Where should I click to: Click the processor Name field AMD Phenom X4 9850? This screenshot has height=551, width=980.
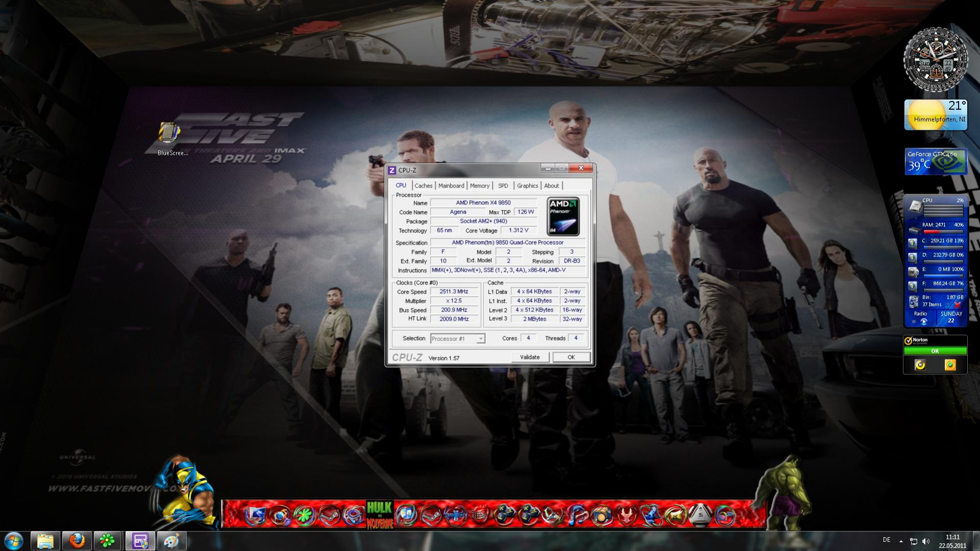click(483, 203)
